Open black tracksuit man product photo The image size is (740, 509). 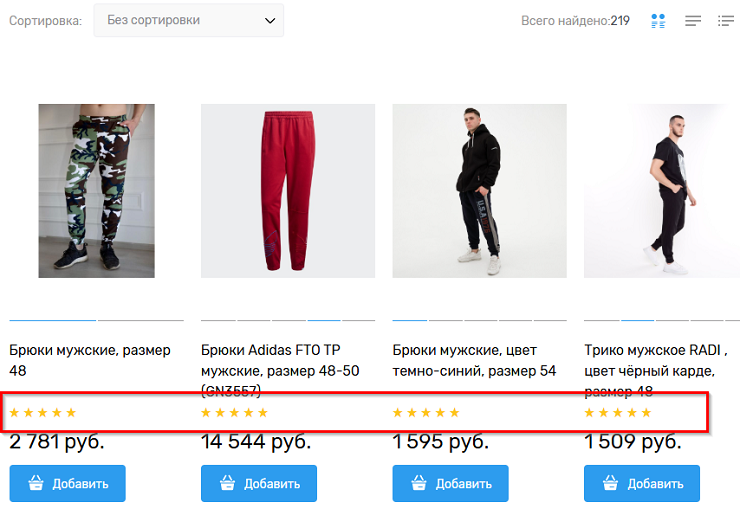pyautogui.click(x=479, y=191)
